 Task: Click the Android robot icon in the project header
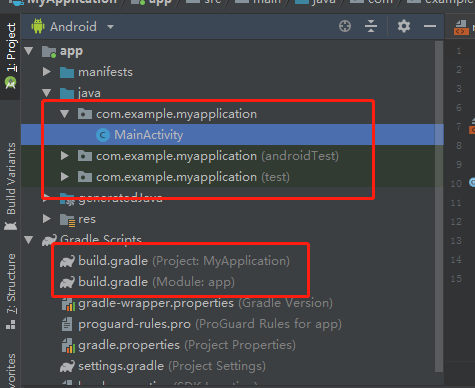(x=38, y=26)
